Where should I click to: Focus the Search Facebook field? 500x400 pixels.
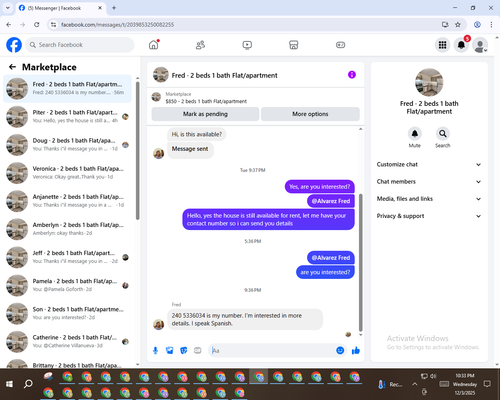click(80, 45)
